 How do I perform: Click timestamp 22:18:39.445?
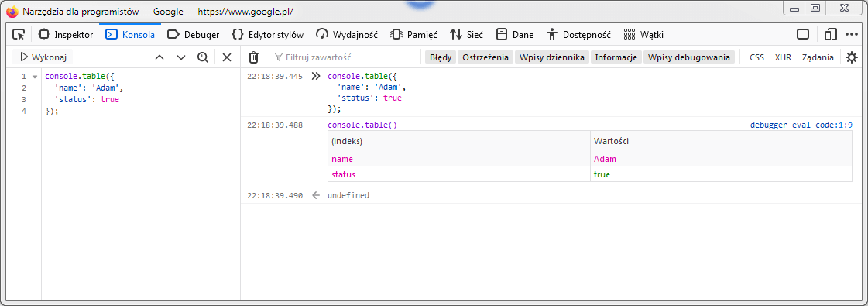point(275,77)
